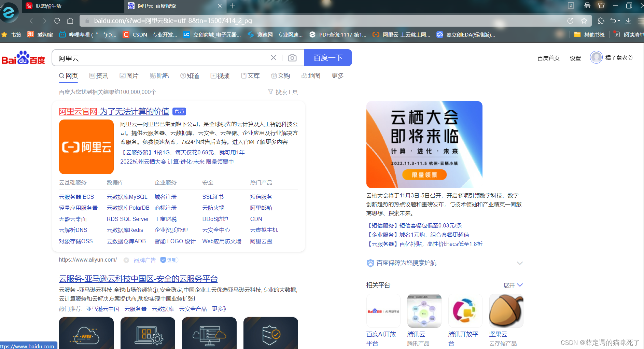
Task: Expand 百度保障为您搜索护航 chevron
Action: [x=520, y=263]
